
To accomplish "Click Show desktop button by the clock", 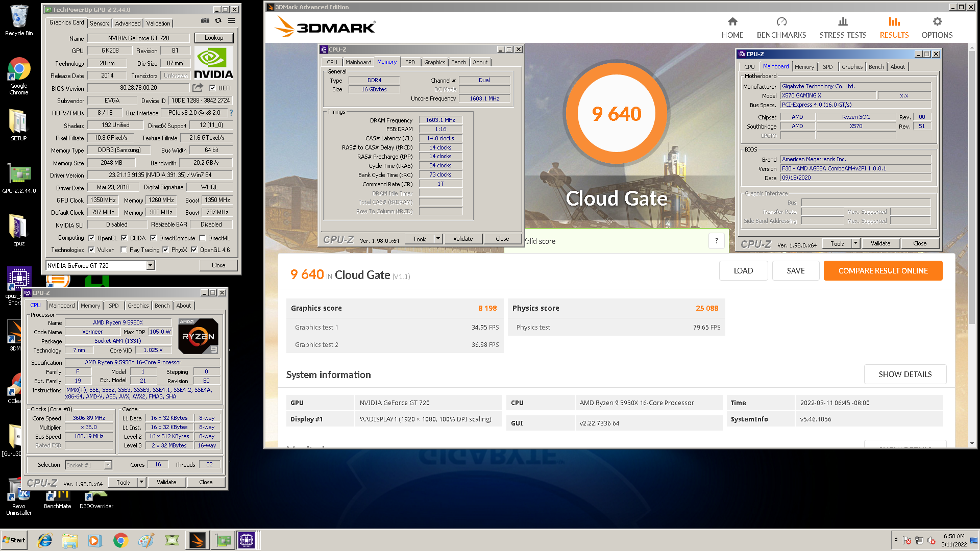I will [974, 540].
